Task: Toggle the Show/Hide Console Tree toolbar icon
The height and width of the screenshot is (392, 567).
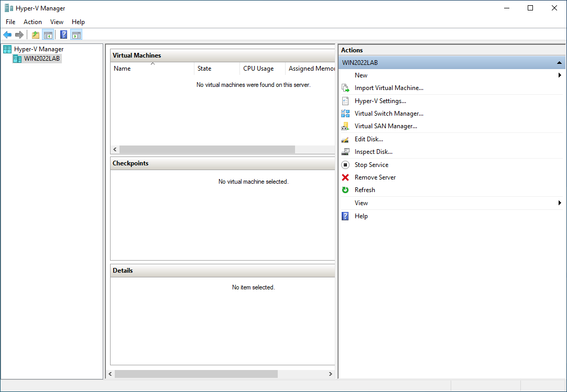Action: 48,35
